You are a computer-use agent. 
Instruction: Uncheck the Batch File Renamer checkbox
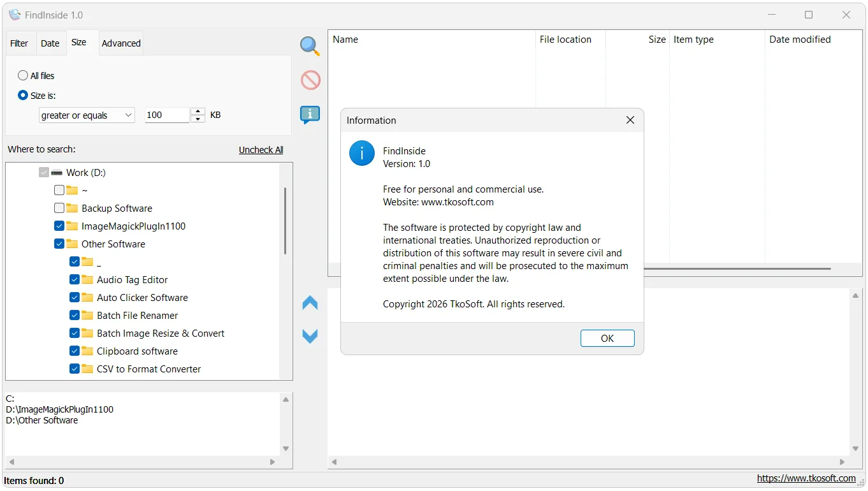[x=75, y=315]
